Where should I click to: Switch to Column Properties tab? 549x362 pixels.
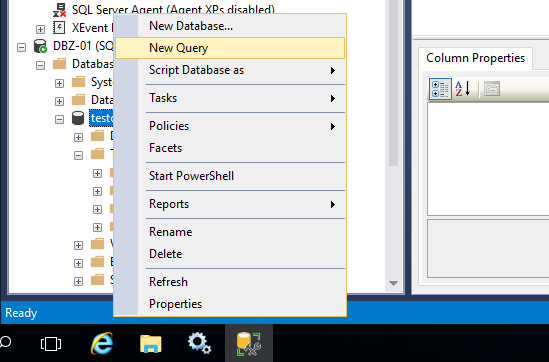coord(475,58)
